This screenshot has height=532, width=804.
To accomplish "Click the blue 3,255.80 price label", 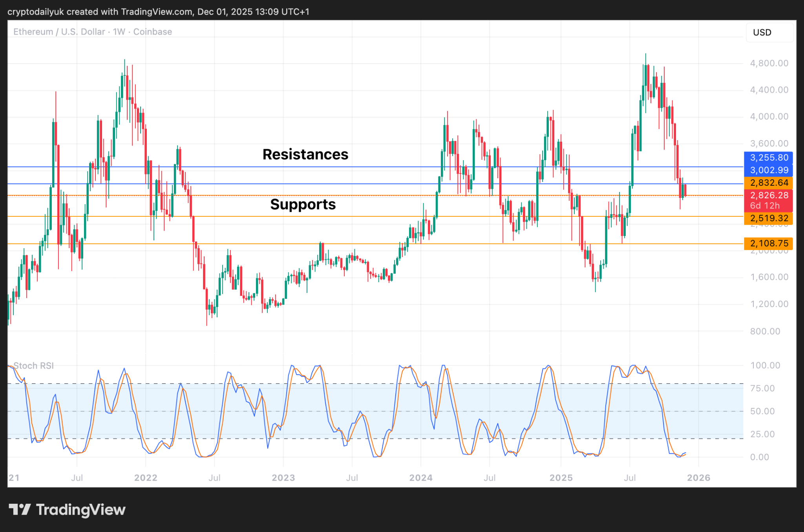I will tap(768, 157).
